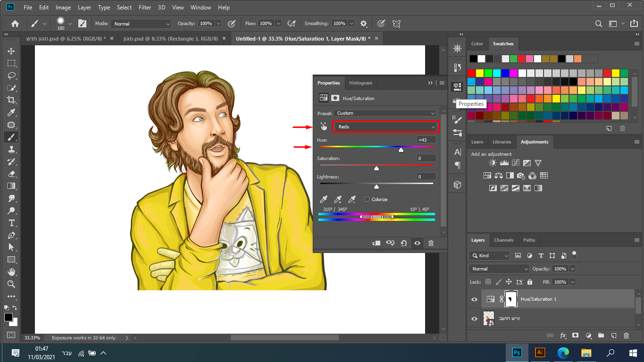The width and height of the screenshot is (644, 362).
Task: Toggle the adjustment layer visibility in Properties
Action: coord(417,243)
